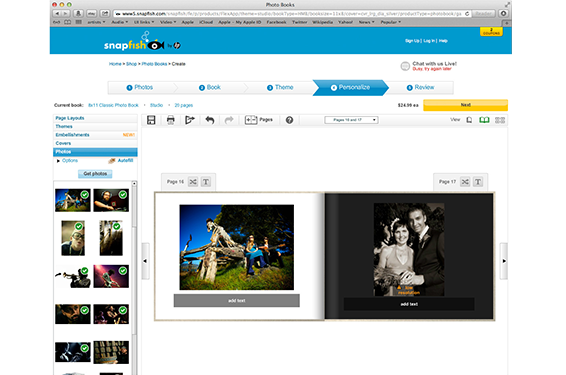Click Safari back navigation button
The height and width of the screenshot is (375, 566).
point(57,13)
